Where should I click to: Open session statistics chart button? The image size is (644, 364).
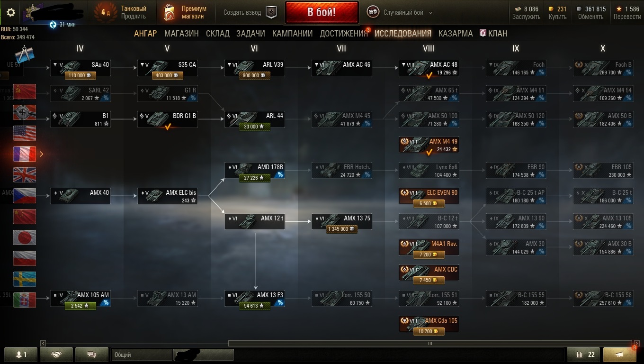pos(583,355)
